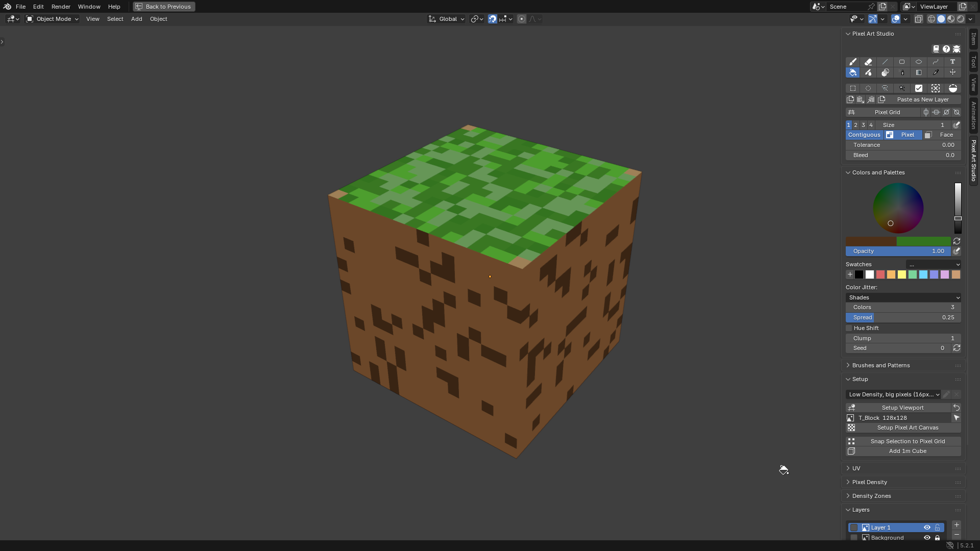
Task: Activate the Text tool
Action: 952,62
